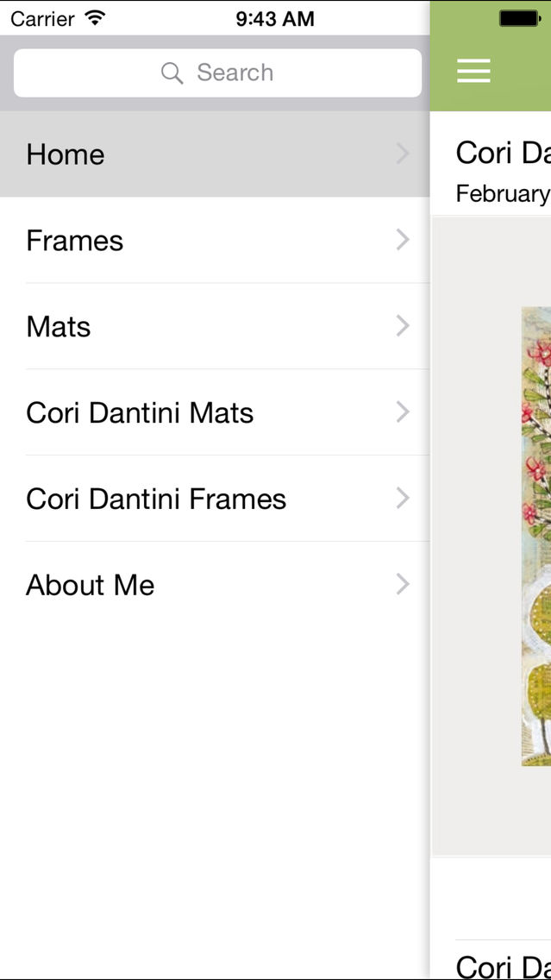Tap the arrow next to About Me

(403, 585)
